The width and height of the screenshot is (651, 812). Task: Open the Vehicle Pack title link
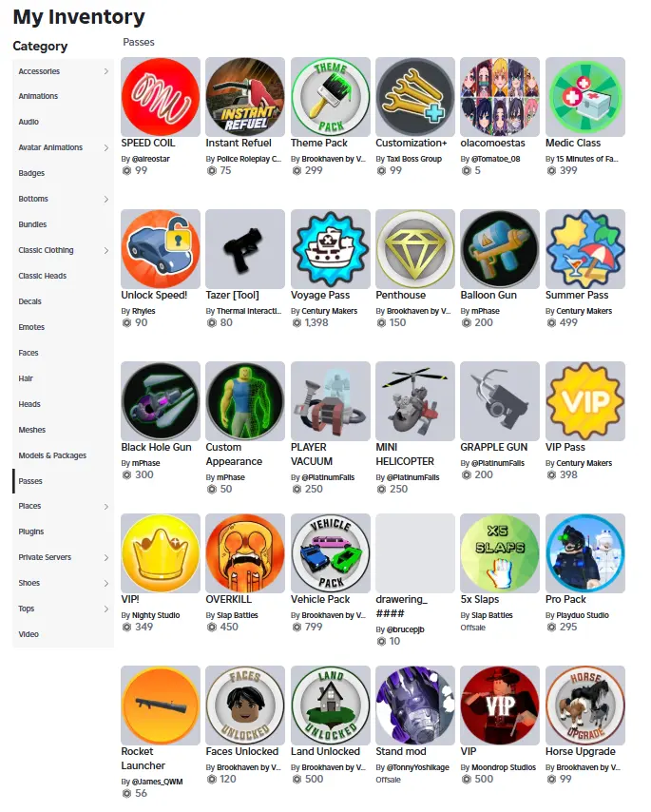point(320,599)
